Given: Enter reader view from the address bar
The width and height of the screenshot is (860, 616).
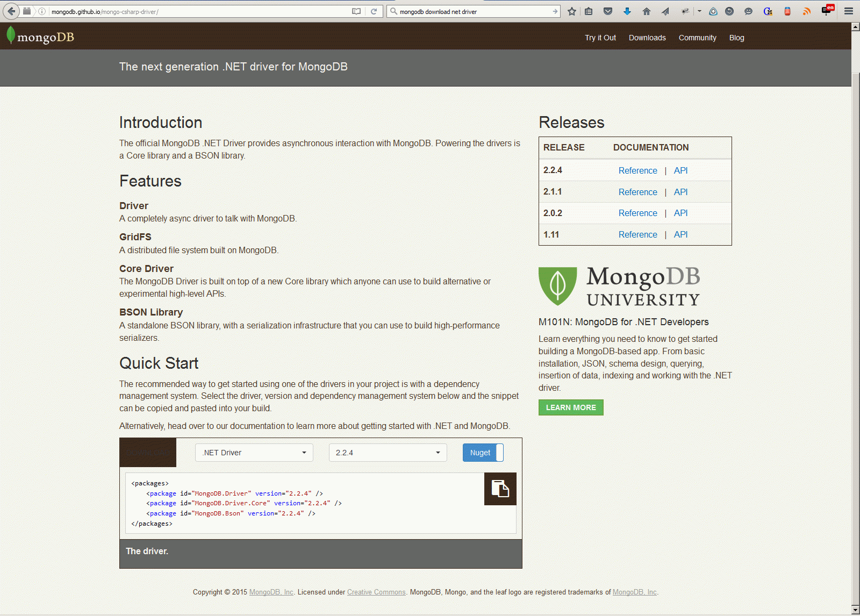Looking at the screenshot, I should click(356, 11).
